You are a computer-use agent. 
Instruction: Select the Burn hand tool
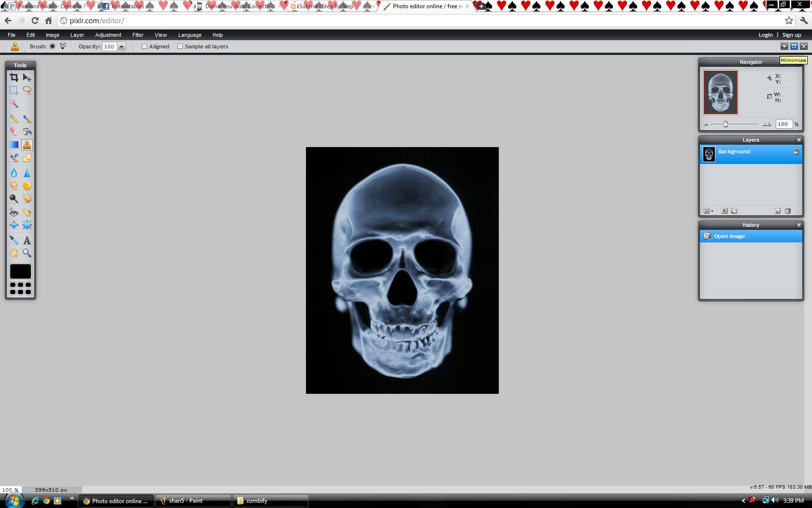pyautogui.click(x=27, y=199)
